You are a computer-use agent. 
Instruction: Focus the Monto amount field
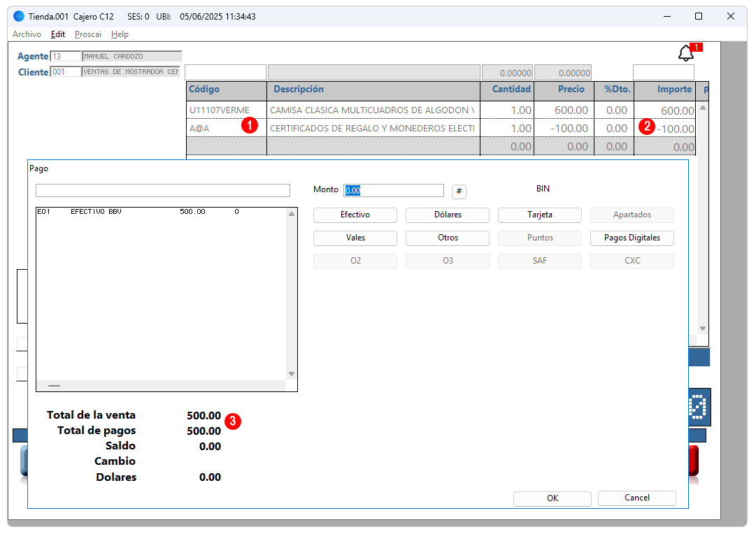(394, 190)
